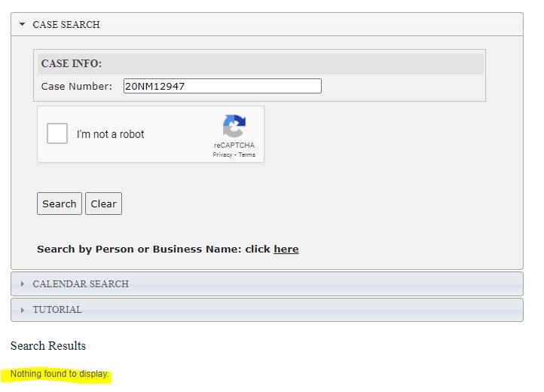Open the reCAPTCHA Terms link
The width and height of the screenshot is (544, 392).
[x=246, y=155]
